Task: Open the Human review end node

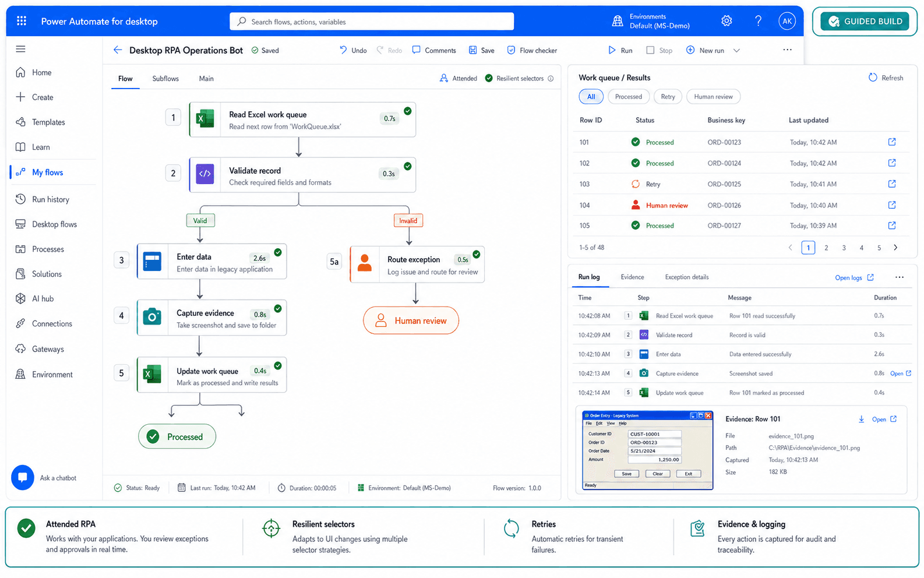Action: click(411, 320)
